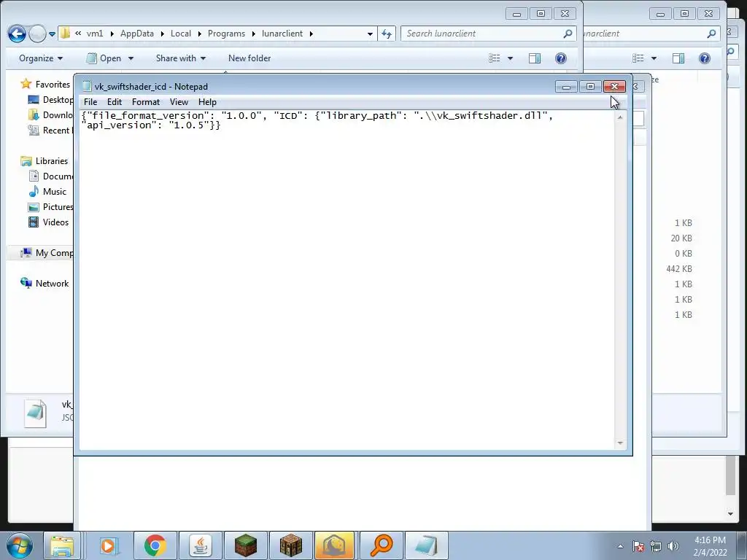Expand the Open with dropdown arrow
Screen dimensions: 747x560
(131, 58)
